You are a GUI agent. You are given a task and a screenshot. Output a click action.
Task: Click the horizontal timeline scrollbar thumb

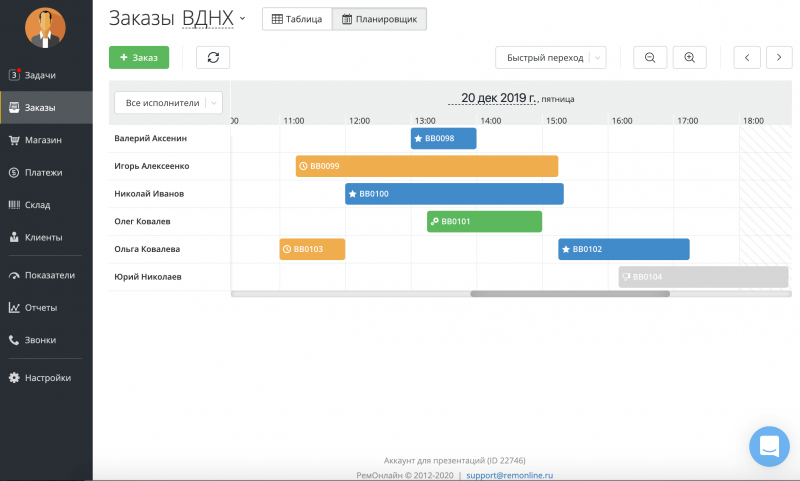coord(570,294)
